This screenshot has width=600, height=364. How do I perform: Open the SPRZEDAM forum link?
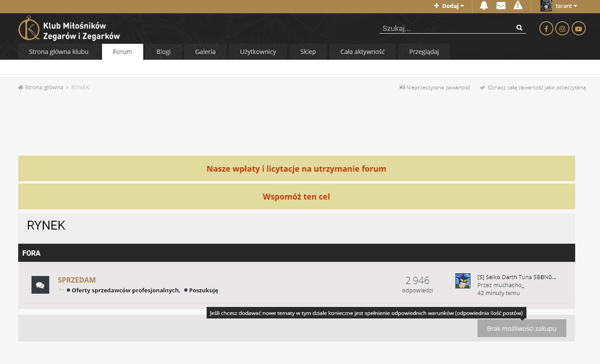[x=76, y=280]
